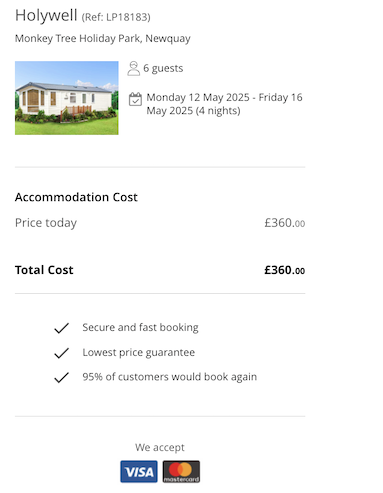
Task: Click the Holywell property title
Action: 46,15
